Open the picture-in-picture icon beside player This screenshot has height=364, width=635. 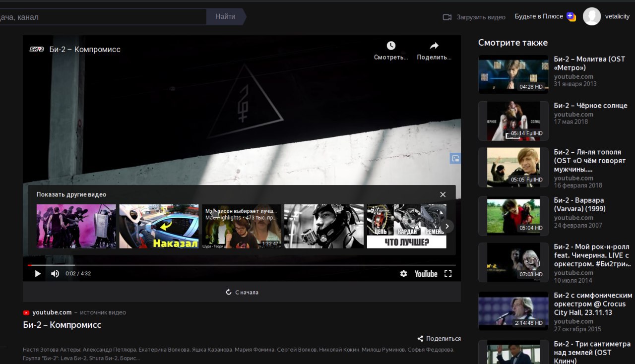(x=455, y=158)
